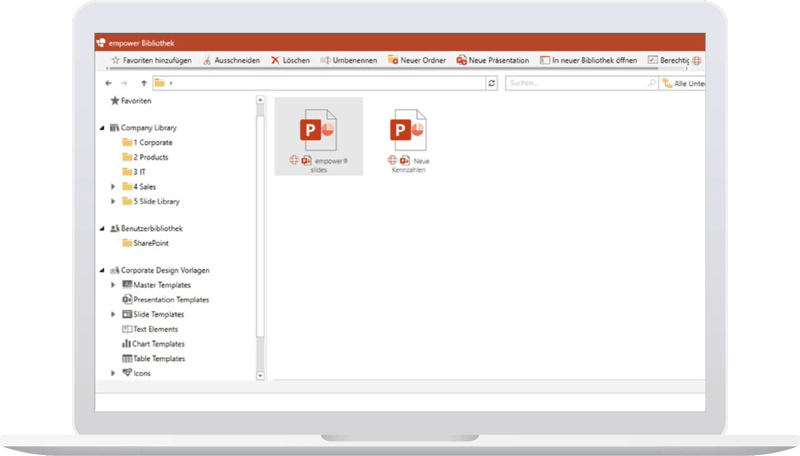
Task: Click the Chart Templates bar-chart icon
Action: point(127,344)
